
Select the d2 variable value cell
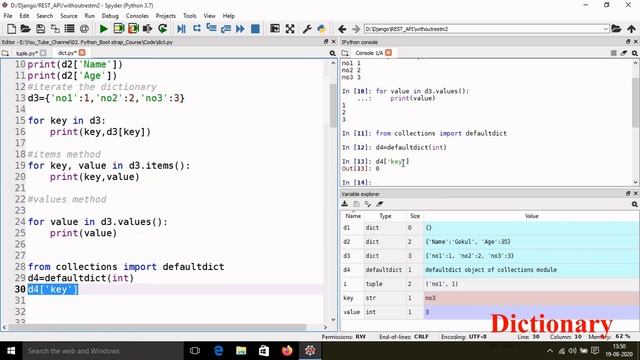pos(531,242)
